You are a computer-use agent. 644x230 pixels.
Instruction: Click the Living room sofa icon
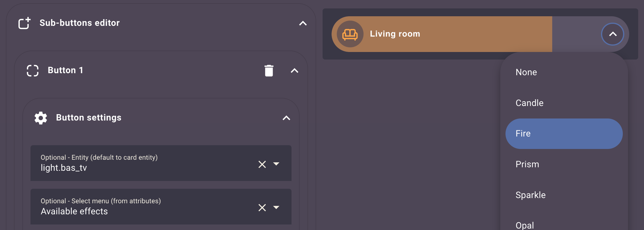(350, 34)
